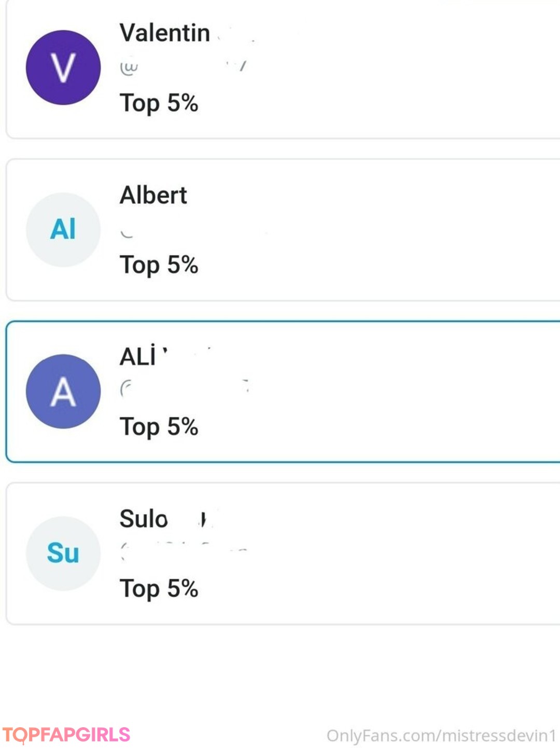Click the username handle beneath Valentin
560x748 pixels.
pyautogui.click(x=181, y=67)
